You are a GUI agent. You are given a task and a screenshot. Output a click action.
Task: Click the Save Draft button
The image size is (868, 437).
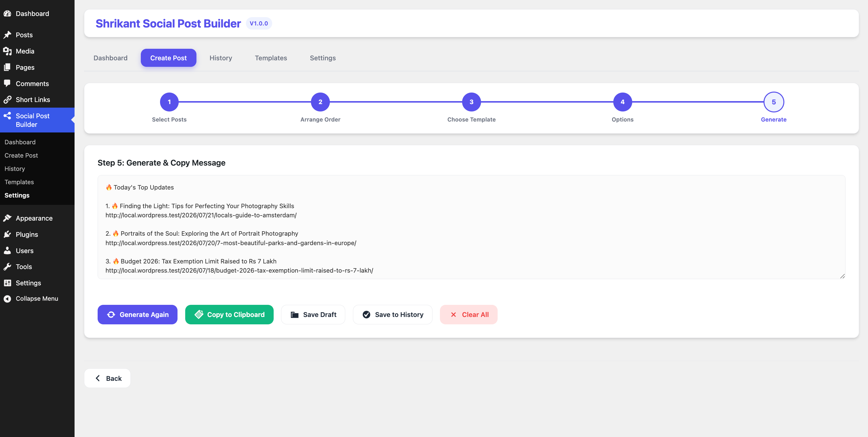click(x=313, y=315)
